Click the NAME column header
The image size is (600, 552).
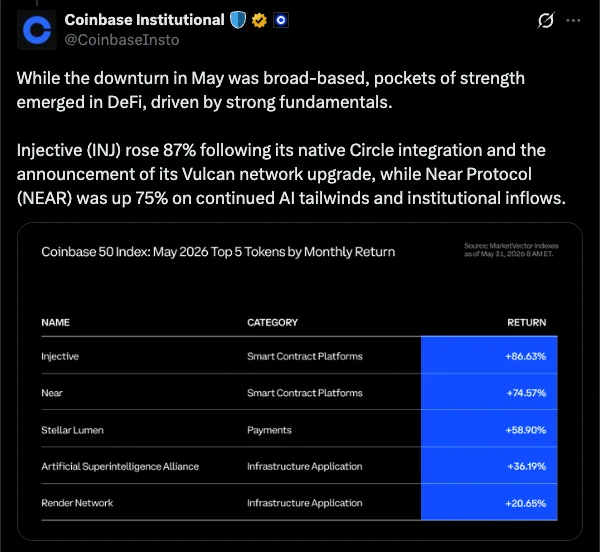(55, 322)
